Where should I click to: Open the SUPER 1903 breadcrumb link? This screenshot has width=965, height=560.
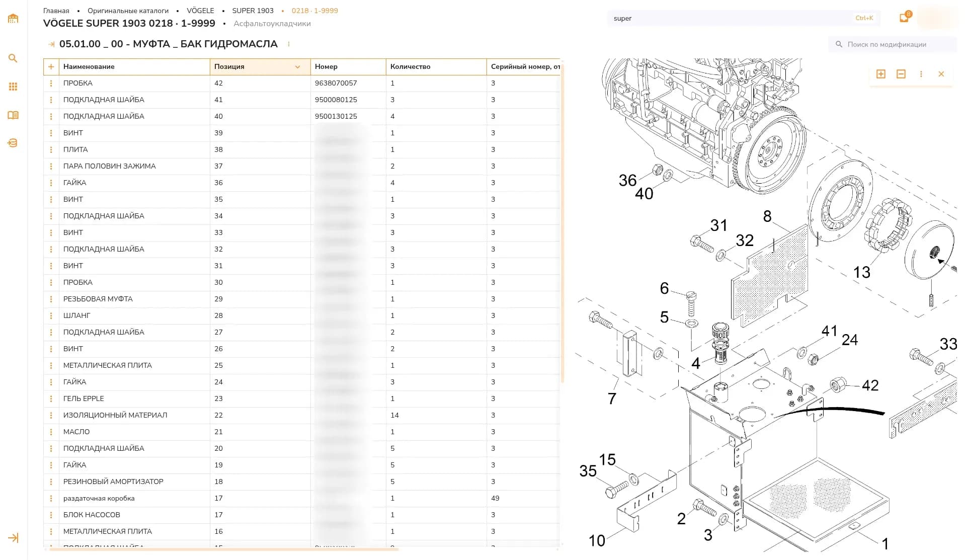pyautogui.click(x=253, y=11)
